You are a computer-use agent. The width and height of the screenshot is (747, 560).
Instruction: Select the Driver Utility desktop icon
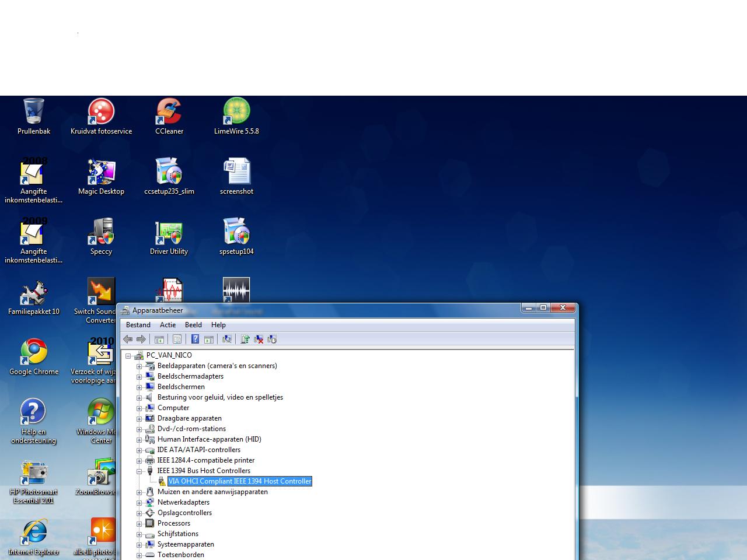click(x=169, y=237)
